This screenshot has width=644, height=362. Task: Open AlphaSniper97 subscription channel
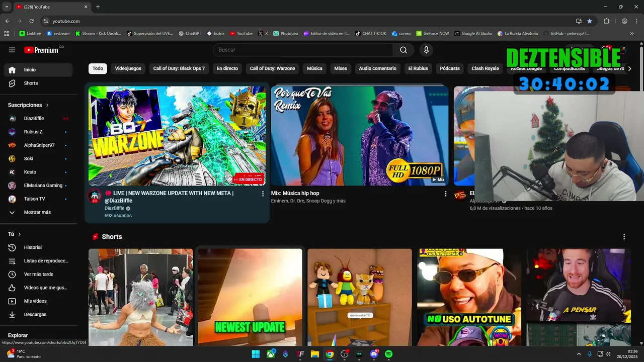[38, 145]
